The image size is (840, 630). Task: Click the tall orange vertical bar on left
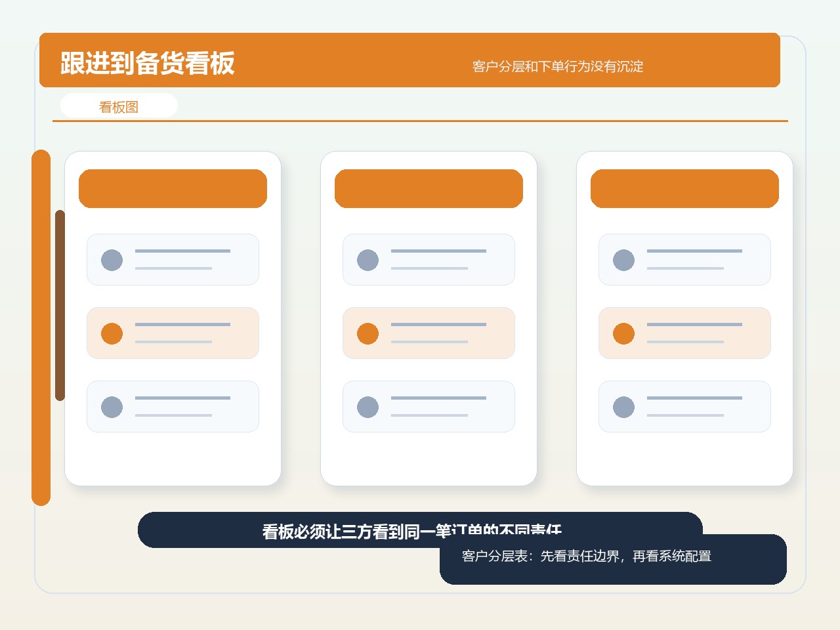pyautogui.click(x=41, y=327)
